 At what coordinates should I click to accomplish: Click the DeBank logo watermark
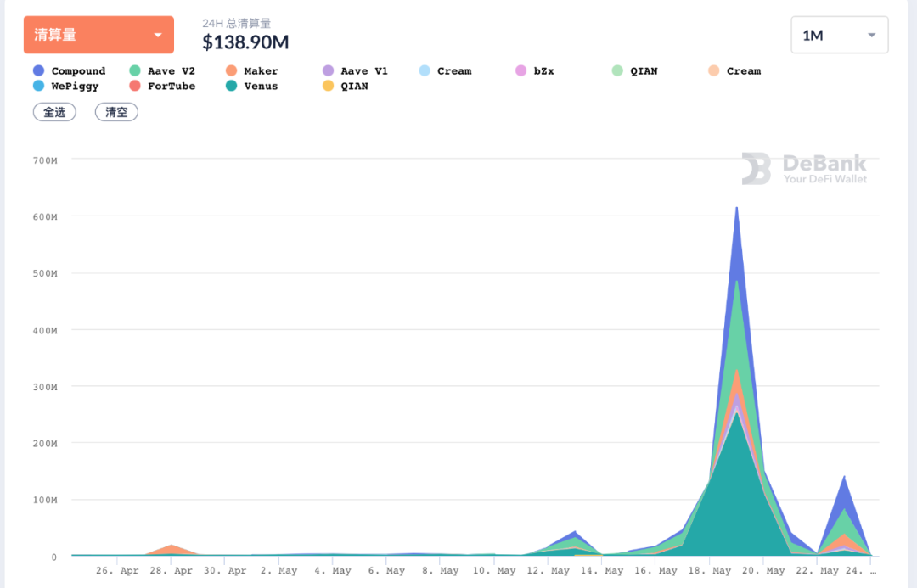click(x=804, y=168)
